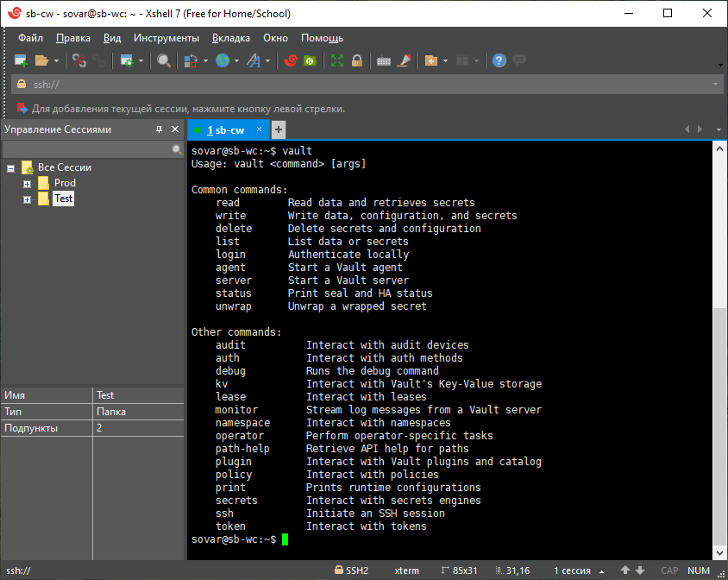The width and height of the screenshot is (728, 580).
Task: Click the Font icon in toolbar
Action: pos(254,60)
